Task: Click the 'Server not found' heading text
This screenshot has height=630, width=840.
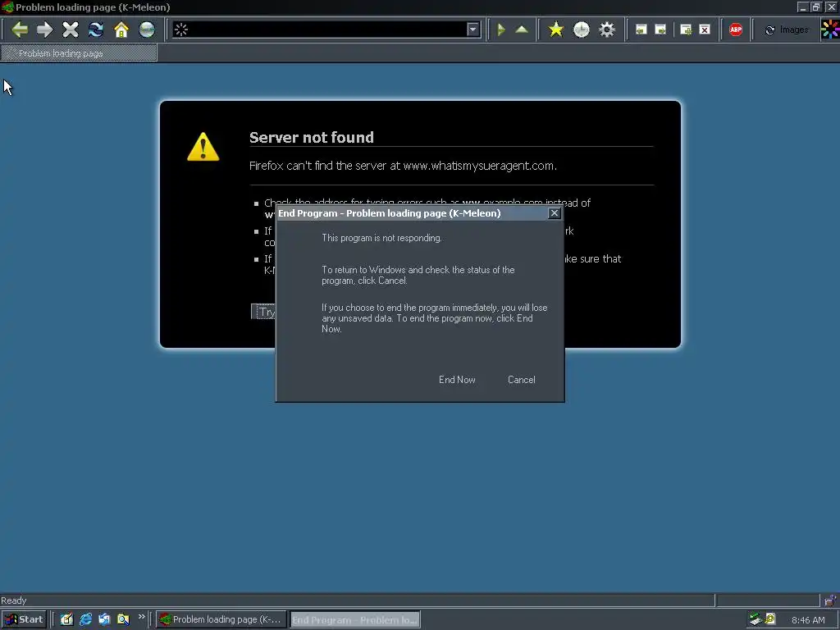Action: (x=311, y=138)
